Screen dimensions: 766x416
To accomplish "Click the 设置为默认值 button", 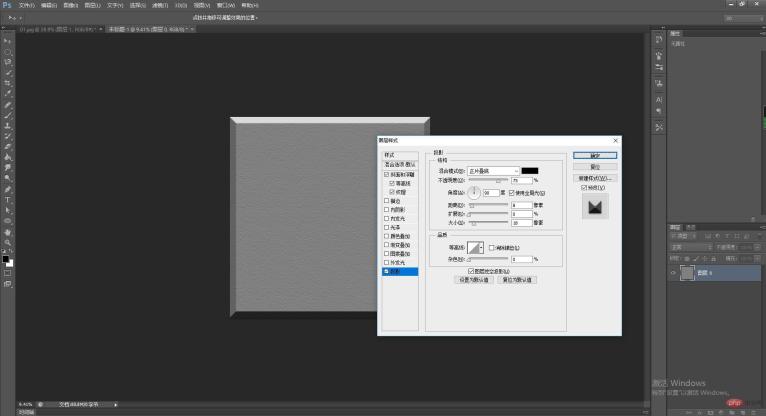I will coord(473,280).
